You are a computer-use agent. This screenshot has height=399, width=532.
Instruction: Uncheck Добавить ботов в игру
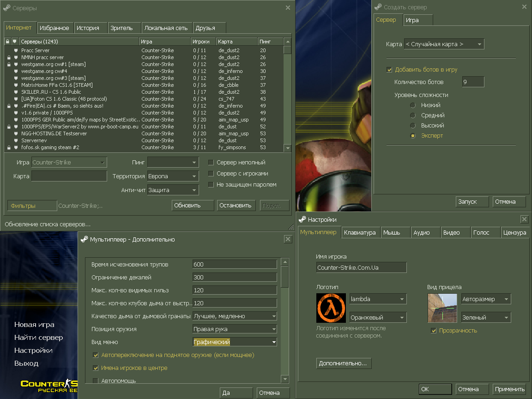389,70
